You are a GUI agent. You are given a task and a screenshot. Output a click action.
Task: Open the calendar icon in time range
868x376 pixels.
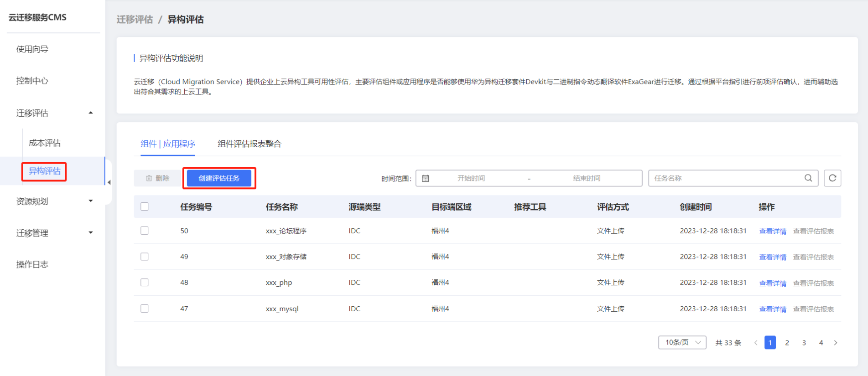(x=426, y=178)
